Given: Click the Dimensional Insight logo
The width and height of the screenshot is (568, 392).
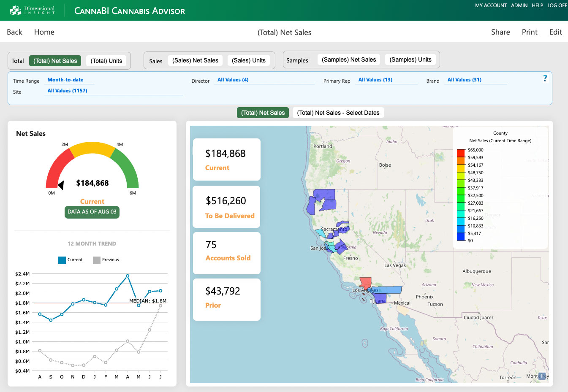Looking at the screenshot, I should 33,10.
